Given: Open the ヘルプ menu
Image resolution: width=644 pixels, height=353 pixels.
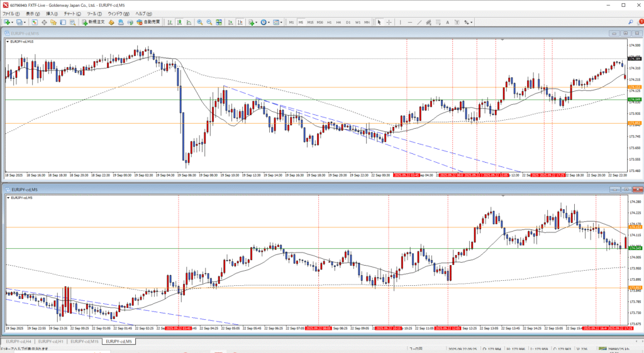Looking at the screenshot, I should pos(144,14).
